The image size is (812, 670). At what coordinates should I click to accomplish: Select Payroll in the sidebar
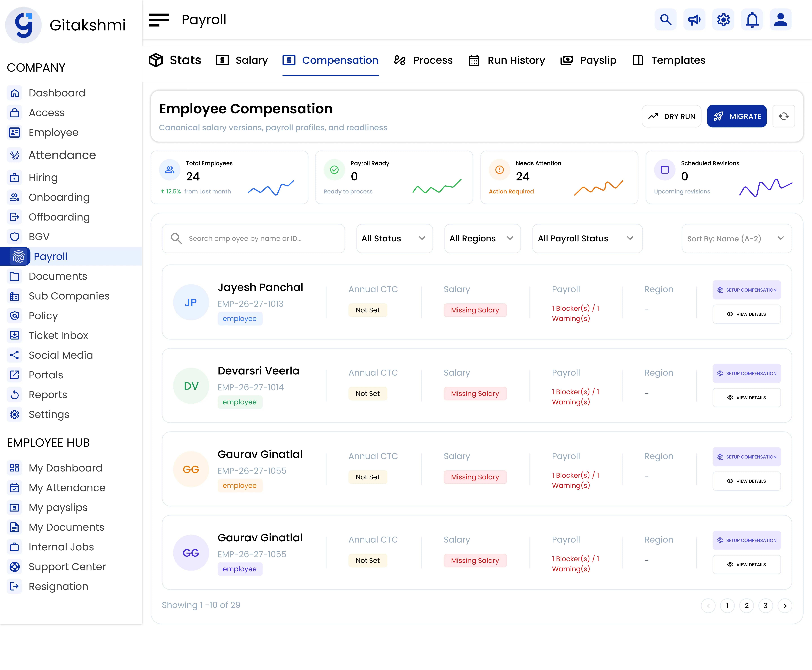click(x=71, y=256)
